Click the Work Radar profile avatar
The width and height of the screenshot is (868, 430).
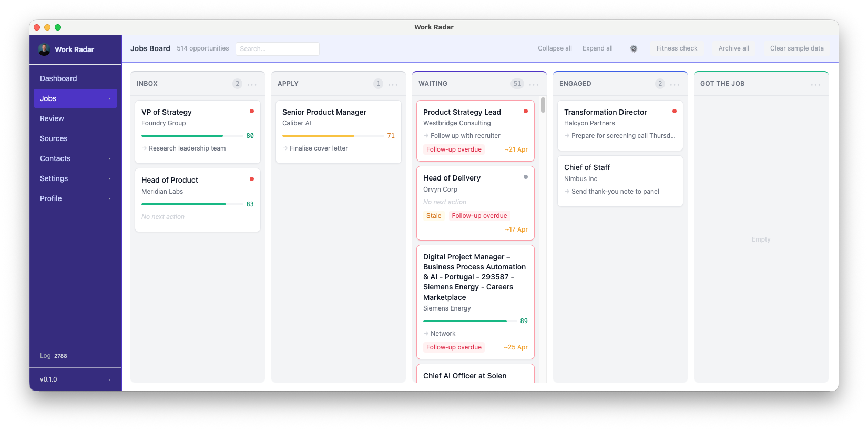point(45,49)
